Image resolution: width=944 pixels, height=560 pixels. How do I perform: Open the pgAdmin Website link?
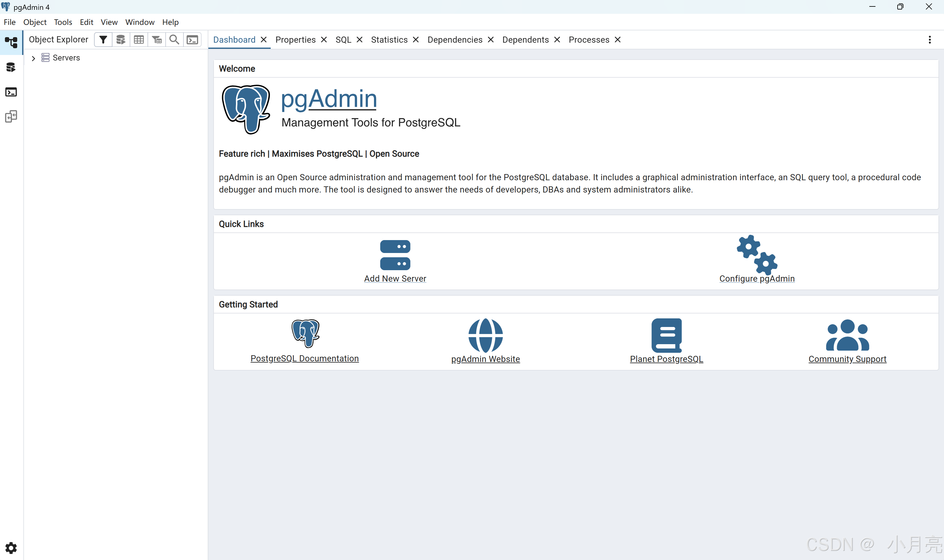(x=485, y=359)
